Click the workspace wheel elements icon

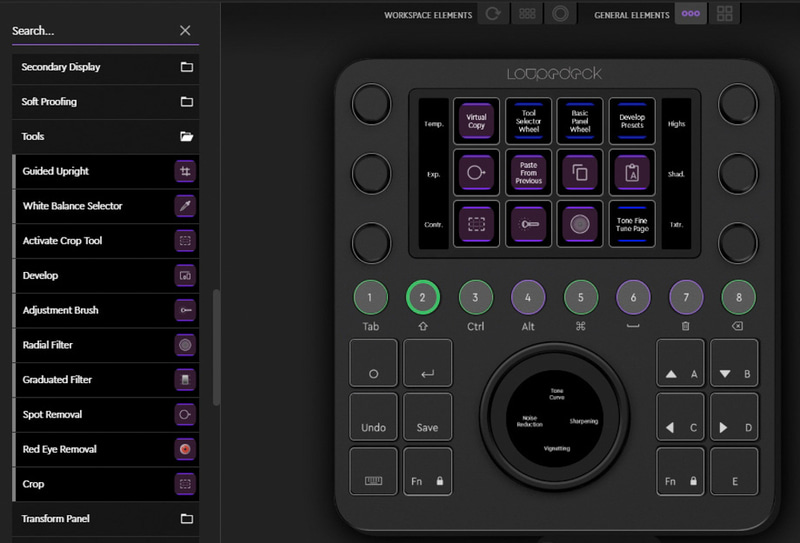[560, 14]
